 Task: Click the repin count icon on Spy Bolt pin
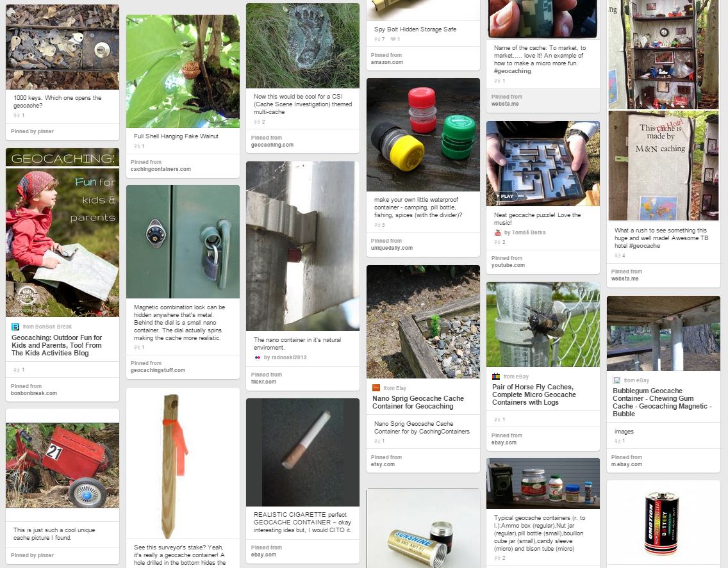click(x=377, y=40)
